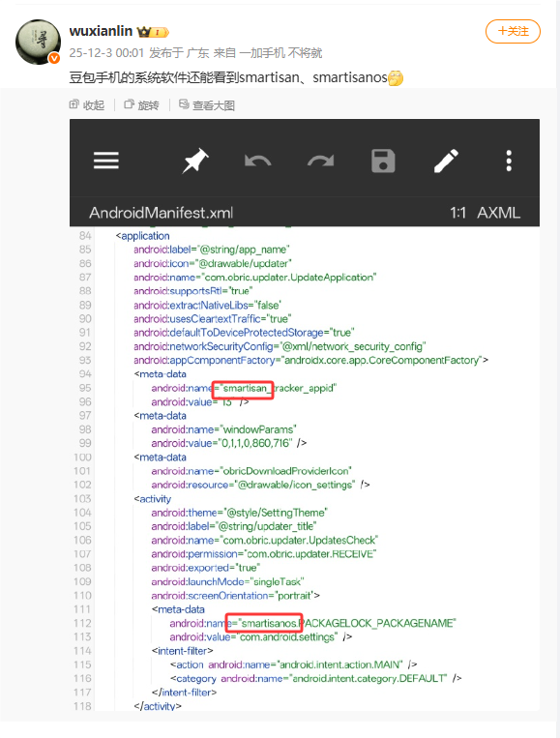Click the undo arrow icon
This screenshot has height=738, width=560.
click(258, 161)
